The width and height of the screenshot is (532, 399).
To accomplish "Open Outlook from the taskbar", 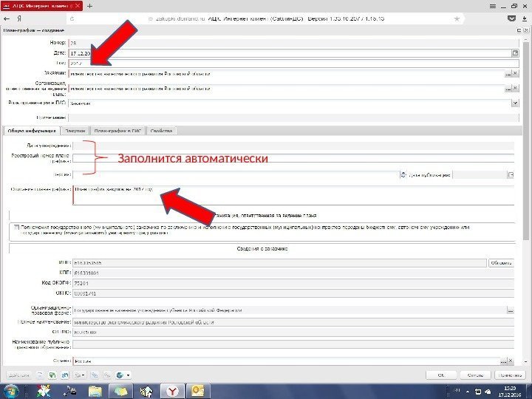I will (x=198, y=392).
